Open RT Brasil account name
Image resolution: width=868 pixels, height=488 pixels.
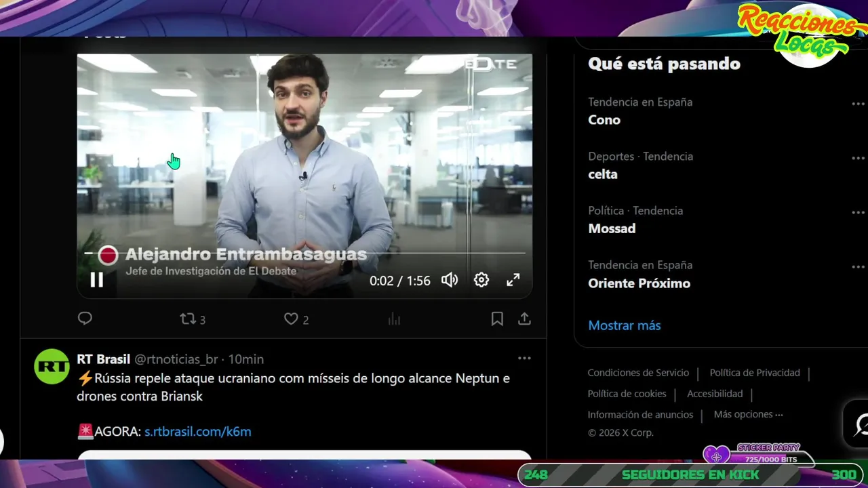tap(103, 359)
